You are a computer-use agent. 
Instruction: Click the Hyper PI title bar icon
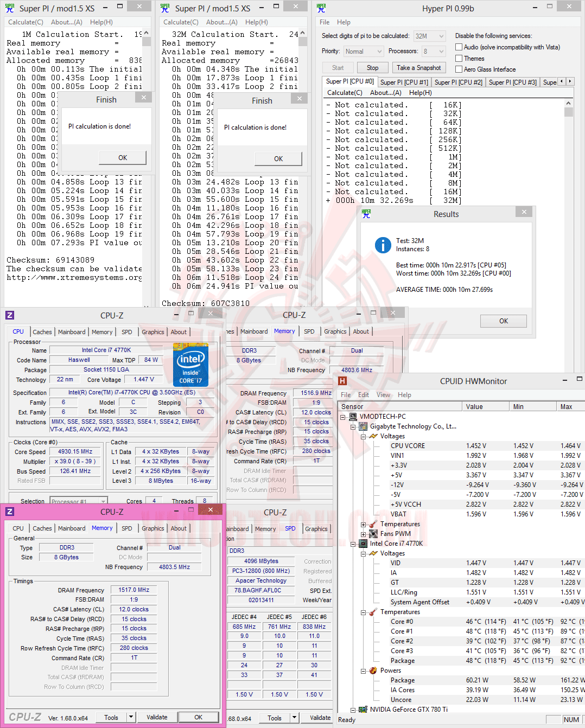tap(321, 8)
